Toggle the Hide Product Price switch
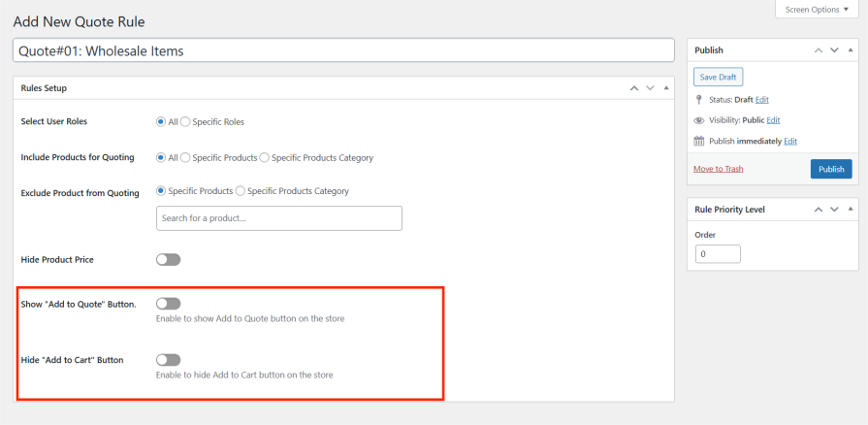Image resolution: width=868 pixels, height=425 pixels. click(x=168, y=260)
